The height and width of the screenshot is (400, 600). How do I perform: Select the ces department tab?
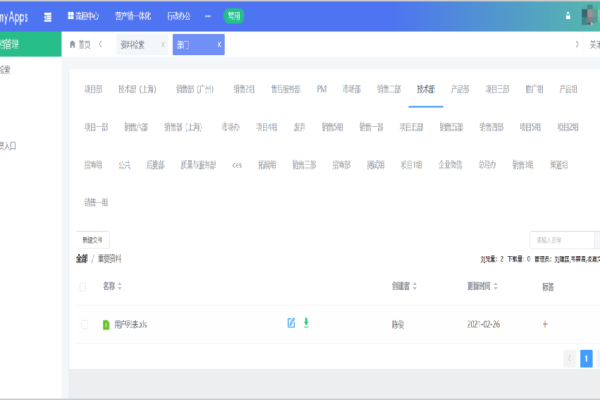pos(237,165)
